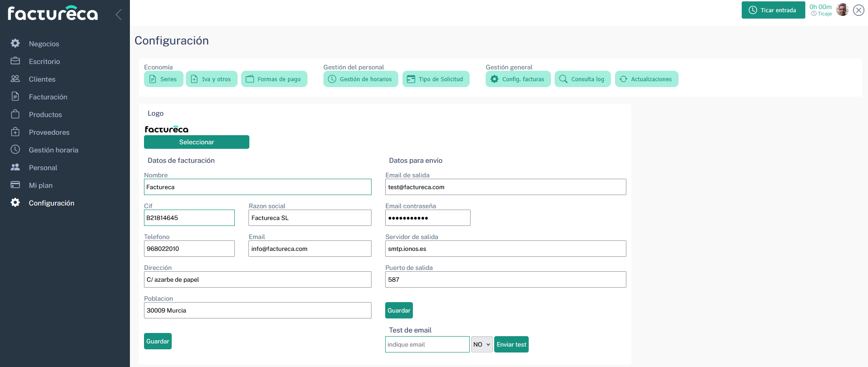Click the Ticar entrada button
The image size is (868, 367).
click(x=773, y=10)
